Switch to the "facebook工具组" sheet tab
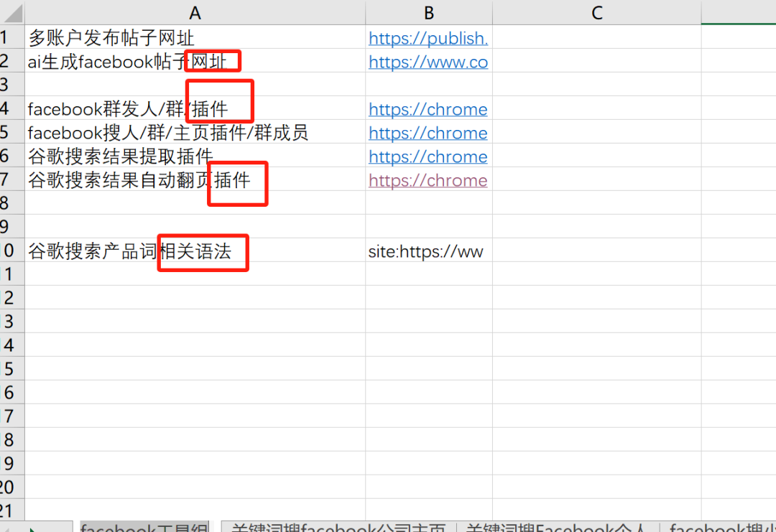 (144, 527)
